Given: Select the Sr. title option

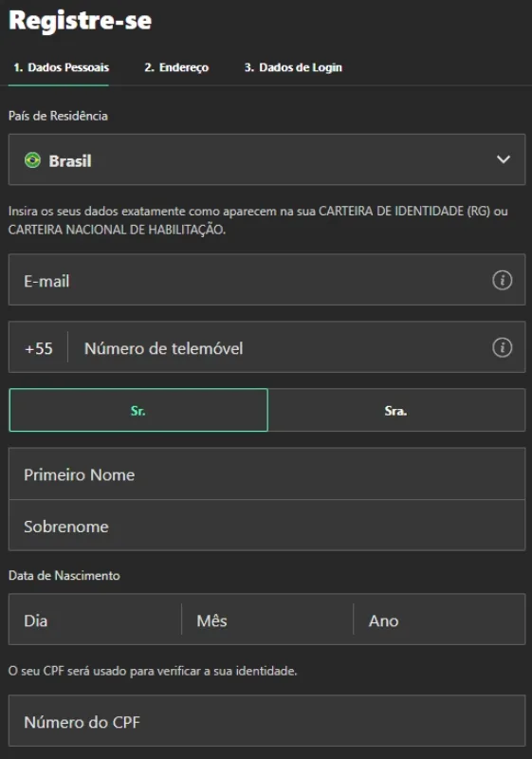Looking at the screenshot, I should [138, 410].
